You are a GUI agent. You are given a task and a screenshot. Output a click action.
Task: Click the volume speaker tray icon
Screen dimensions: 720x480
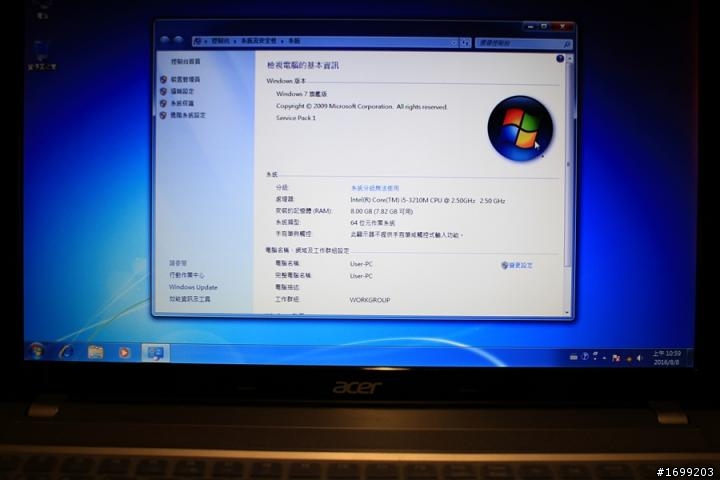[639, 358]
